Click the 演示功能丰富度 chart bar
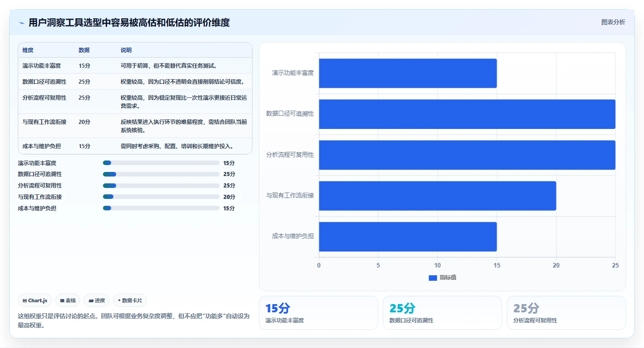The height and width of the screenshot is (348, 644). (408, 73)
